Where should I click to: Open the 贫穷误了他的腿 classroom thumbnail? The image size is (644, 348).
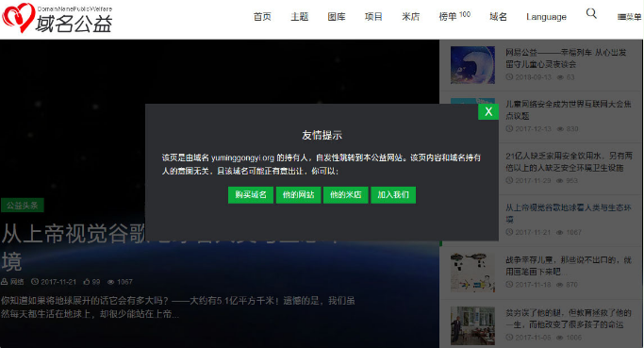[x=472, y=325]
